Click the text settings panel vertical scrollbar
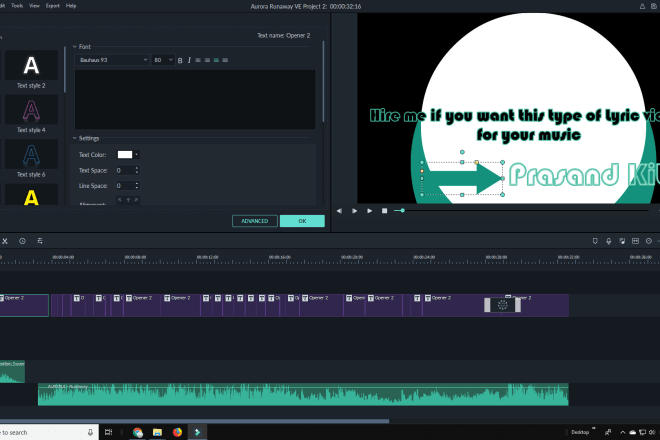Screen dimensions: 660x440 [323, 81]
